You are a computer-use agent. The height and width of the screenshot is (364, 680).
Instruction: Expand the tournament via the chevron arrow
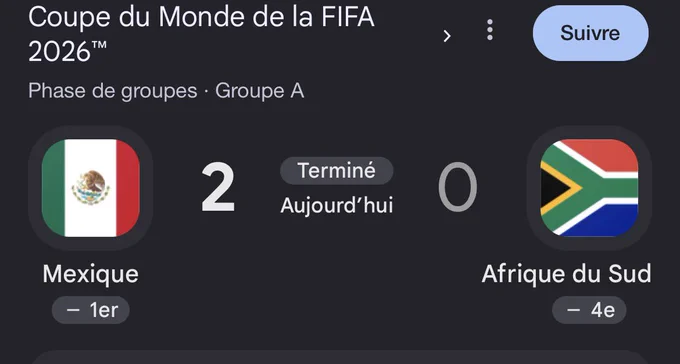[x=447, y=36]
